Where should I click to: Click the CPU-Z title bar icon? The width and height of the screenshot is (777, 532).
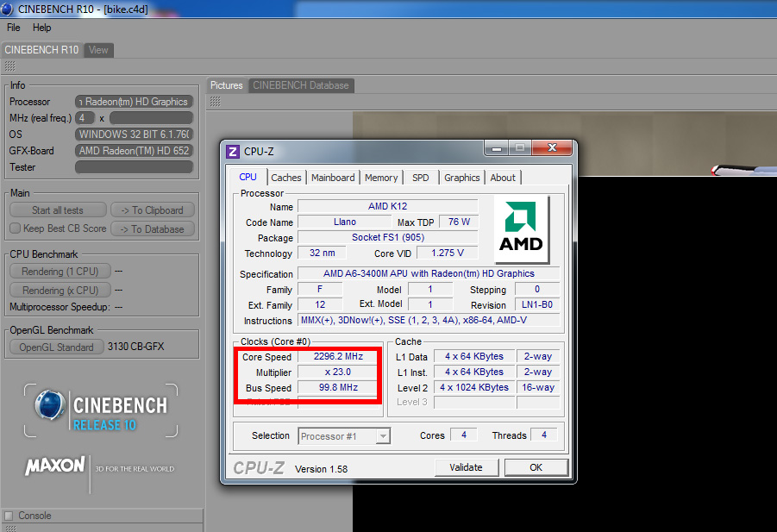(232, 152)
